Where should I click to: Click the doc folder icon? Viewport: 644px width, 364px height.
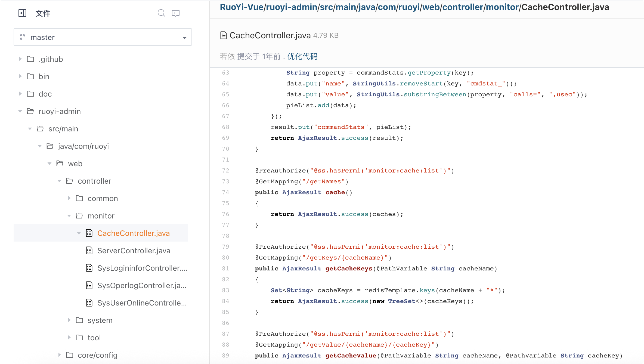point(30,94)
